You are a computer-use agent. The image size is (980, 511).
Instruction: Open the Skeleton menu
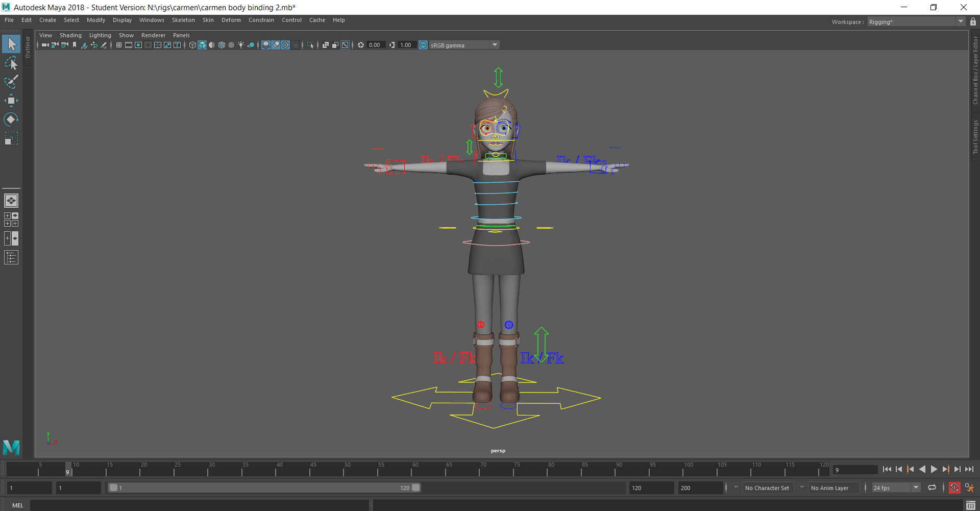coord(183,20)
